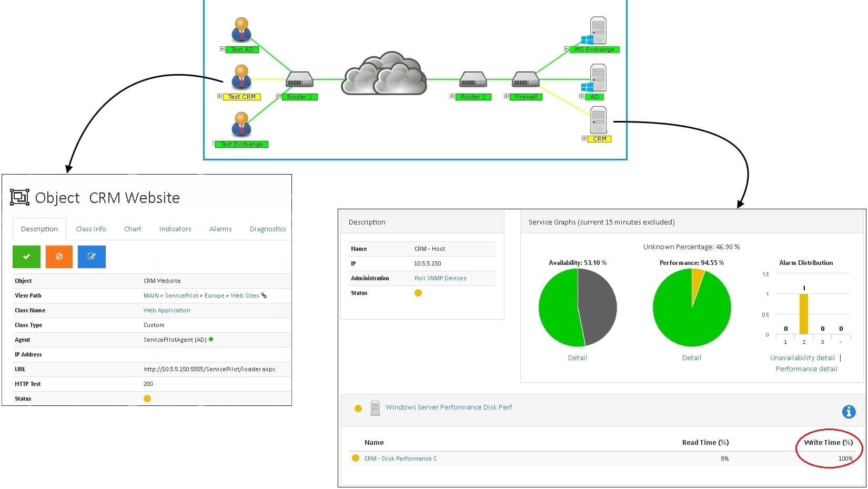The height and width of the screenshot is (489, 868).
Task: Click the yellow status dot in CRM Host description
Action: [418, 293]
